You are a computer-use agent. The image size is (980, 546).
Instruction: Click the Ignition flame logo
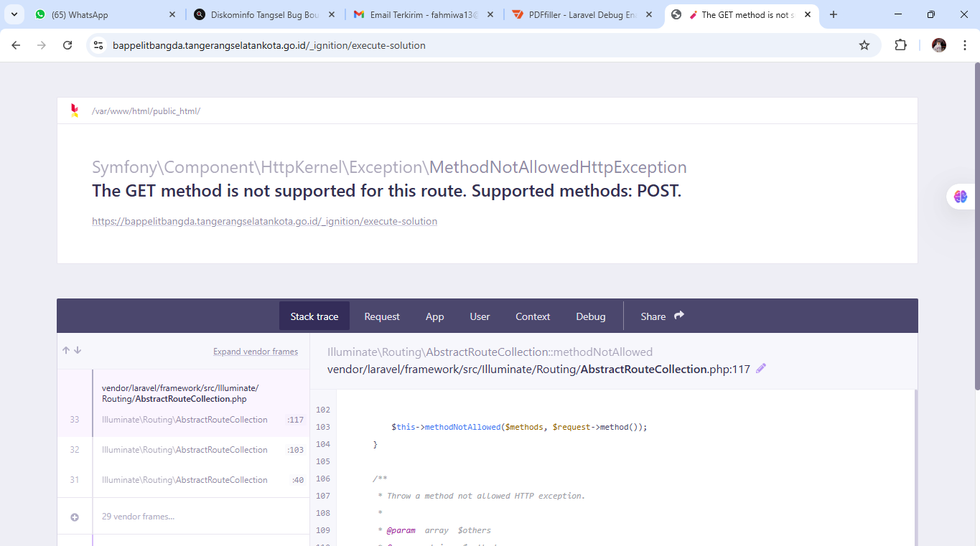[75, 110]
